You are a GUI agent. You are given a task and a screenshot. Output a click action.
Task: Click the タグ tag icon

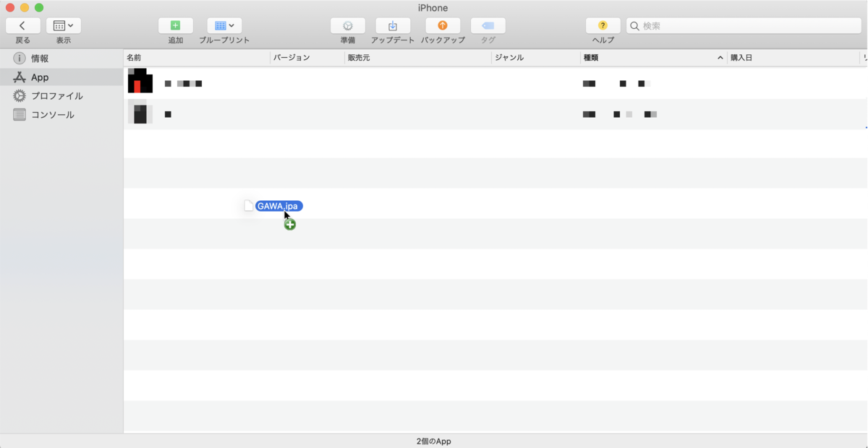tap(488, 26)
